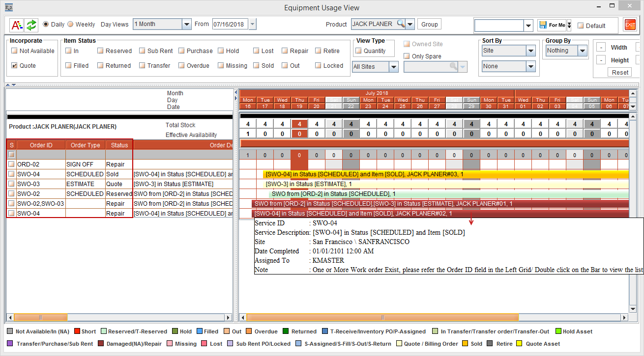Expand the All Sites dropdown
The width and height of the screenshot is (644, 356).
click(393, 67)
